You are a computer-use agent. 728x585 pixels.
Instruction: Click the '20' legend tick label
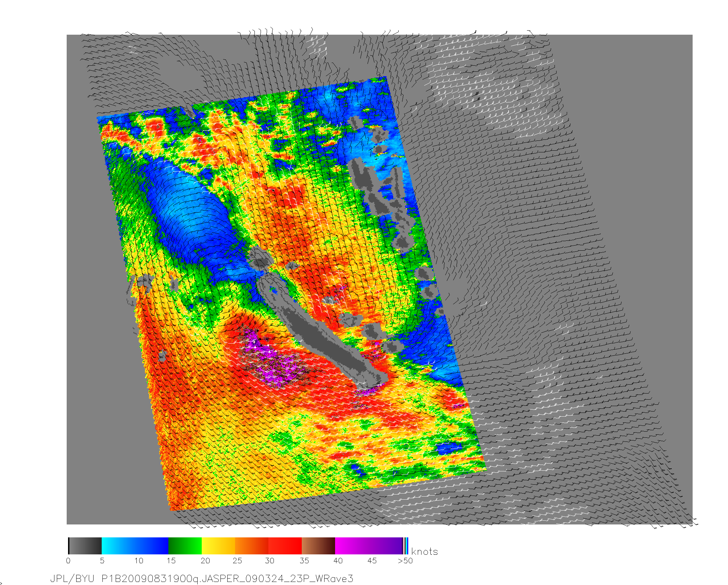[205, 561]
